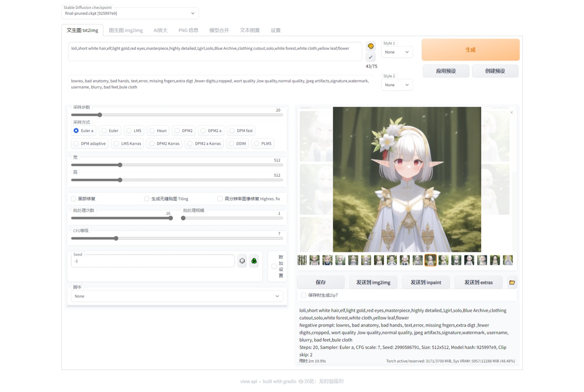The image size is (584, 392).
Task: Select the LMS sampler
Action: tap(134, 131)
